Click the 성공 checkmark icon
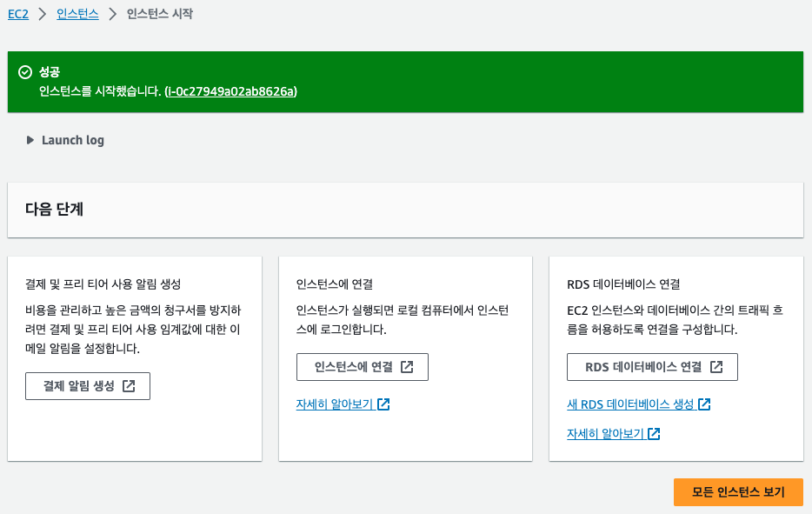The width and height of the screenshot is (812, 514). click(x=25, y=72)
